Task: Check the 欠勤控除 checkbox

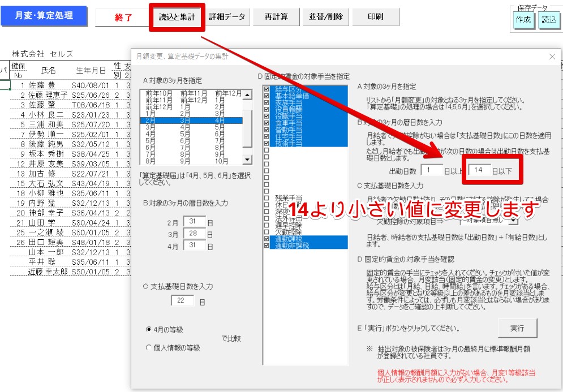Action: [x=267, y=232]
